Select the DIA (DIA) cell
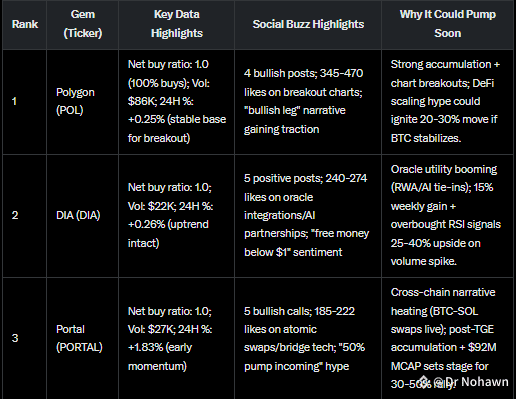Screen dimensions: 516x399 click(83, 216)
